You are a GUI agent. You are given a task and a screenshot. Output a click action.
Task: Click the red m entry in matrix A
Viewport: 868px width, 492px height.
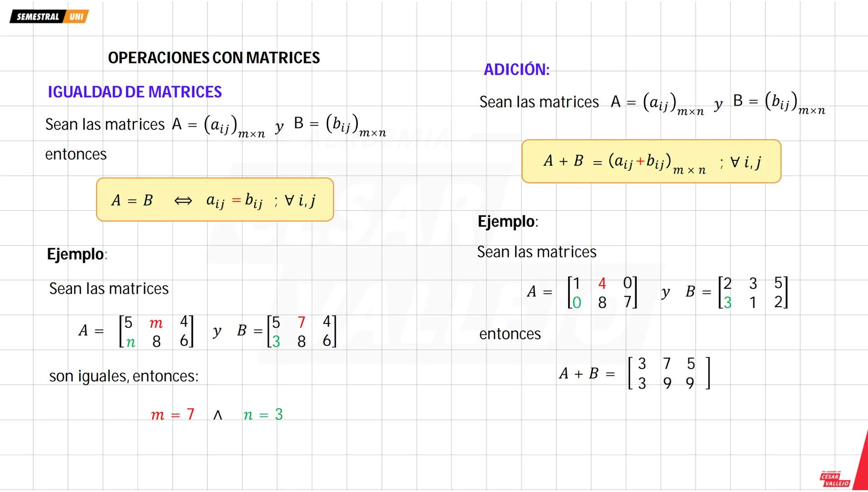pyautogui.click(x=156, y=323)
